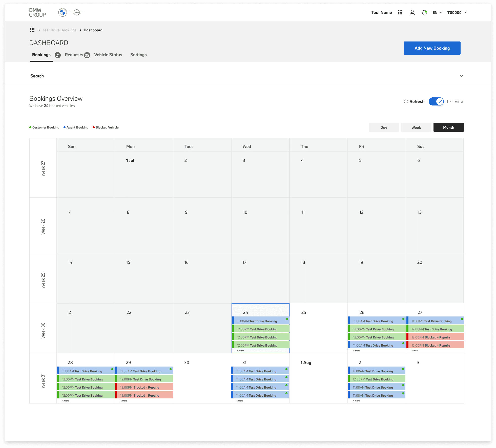Click the Refresh icon in Bookings Overview
Screen dimensions: 496x448
point(406,101)
